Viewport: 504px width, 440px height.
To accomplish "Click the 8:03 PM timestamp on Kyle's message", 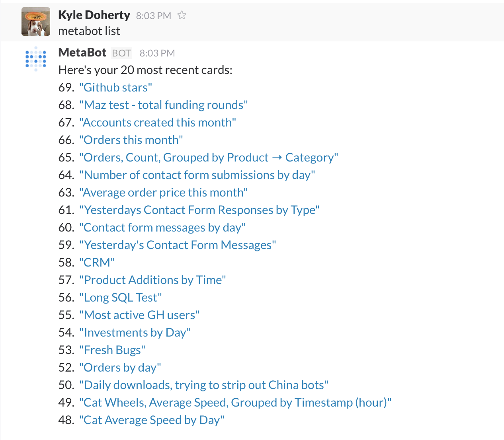I will (x=153, y=16).
